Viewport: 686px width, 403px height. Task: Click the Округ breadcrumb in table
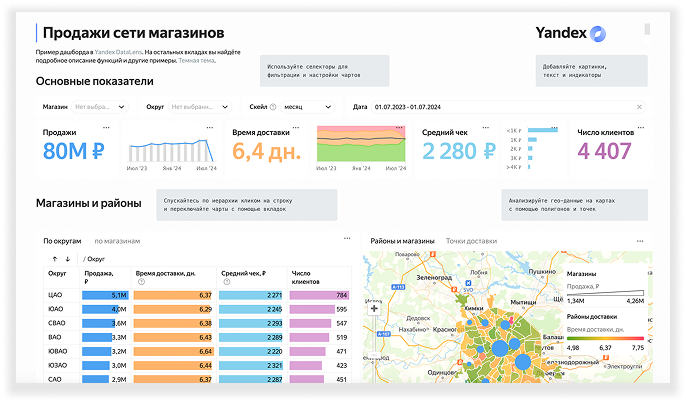[94, 259]
